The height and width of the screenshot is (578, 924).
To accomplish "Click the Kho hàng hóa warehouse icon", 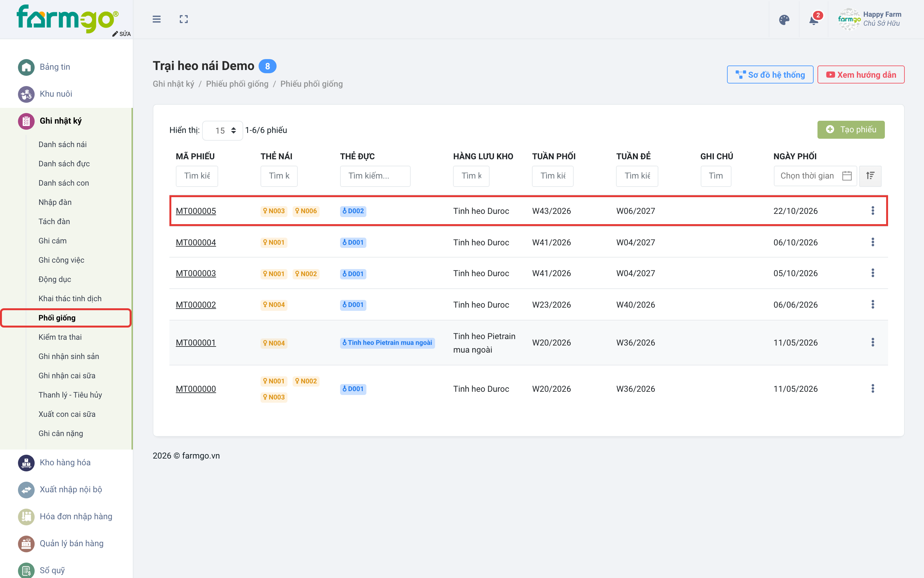I will (x=26, y=463).
